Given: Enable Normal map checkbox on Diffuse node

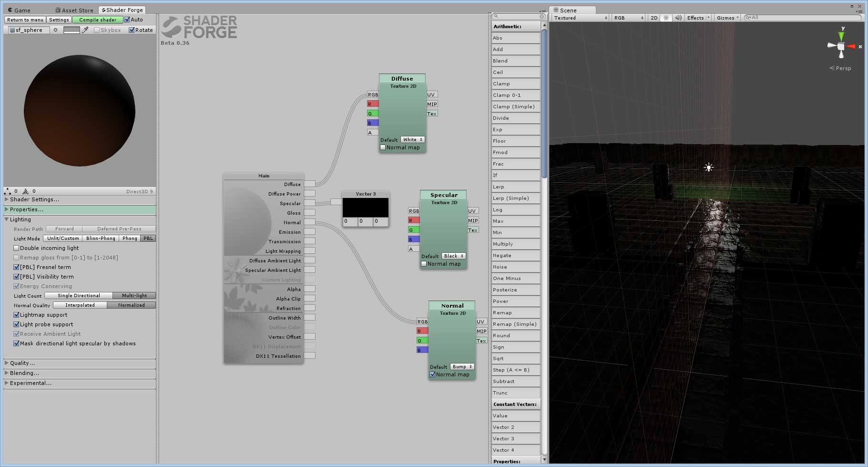Looking at the screenshot, I should coord(383,147).
